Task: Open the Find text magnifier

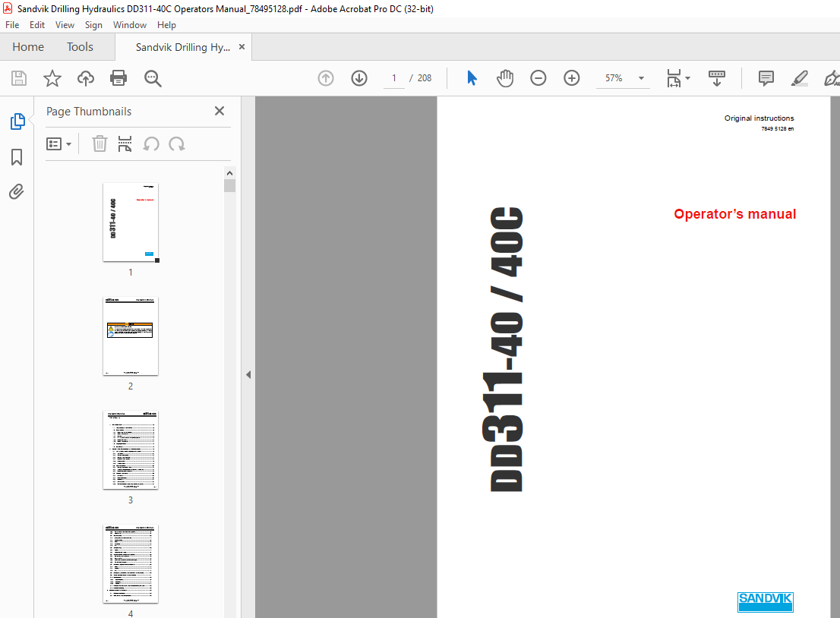Action: (x=153, y=78)
